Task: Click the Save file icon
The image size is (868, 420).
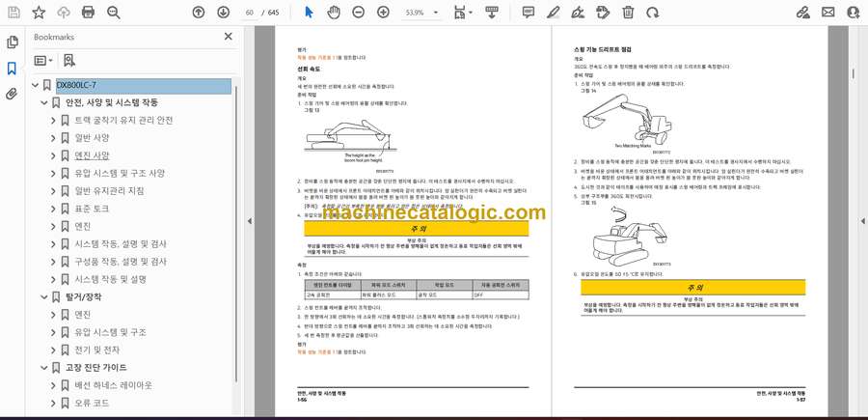Action: tap(14, 13)
